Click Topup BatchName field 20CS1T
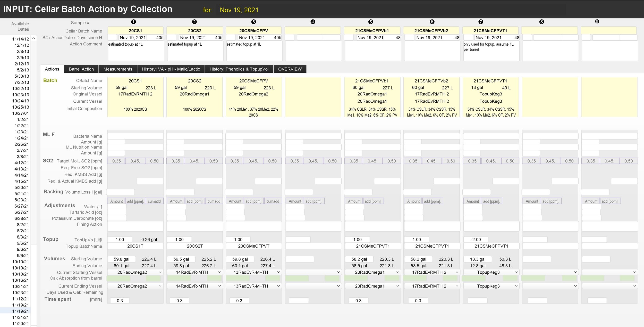The image size is (644, 327). pyautogui.click(x=135, y=246)
